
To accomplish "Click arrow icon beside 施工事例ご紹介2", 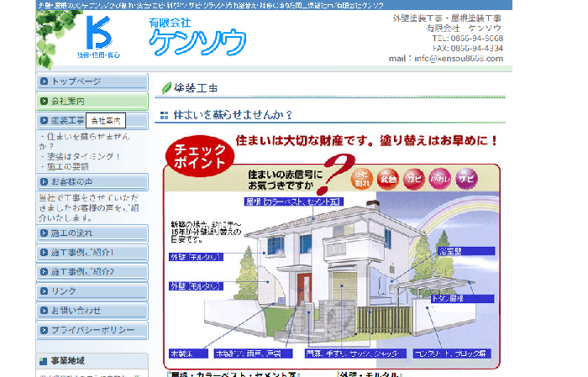I will coord(44,272).
